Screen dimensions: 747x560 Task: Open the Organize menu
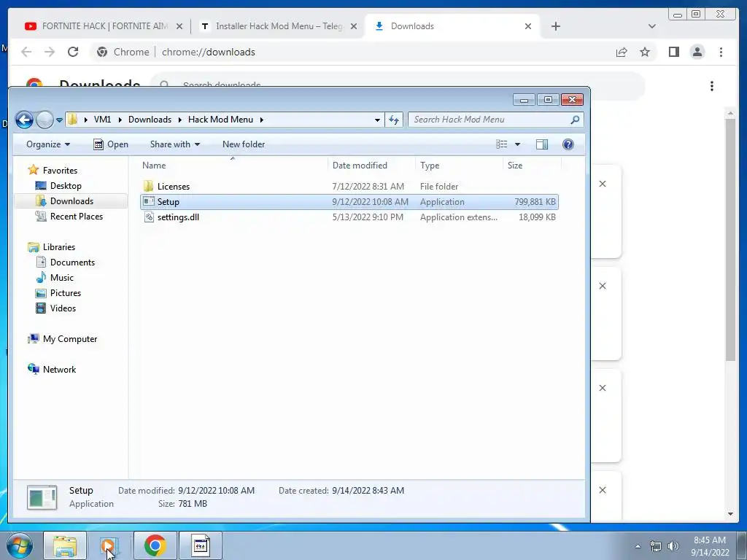click(48, 144)
